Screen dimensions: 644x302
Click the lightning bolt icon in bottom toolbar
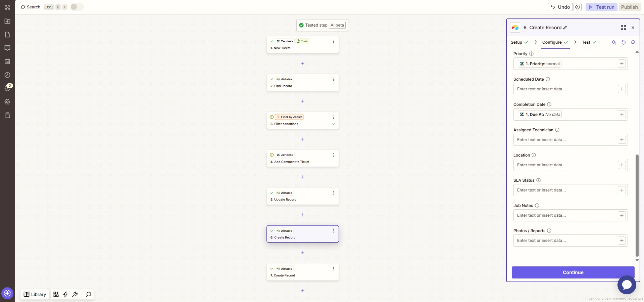(65, 294)
